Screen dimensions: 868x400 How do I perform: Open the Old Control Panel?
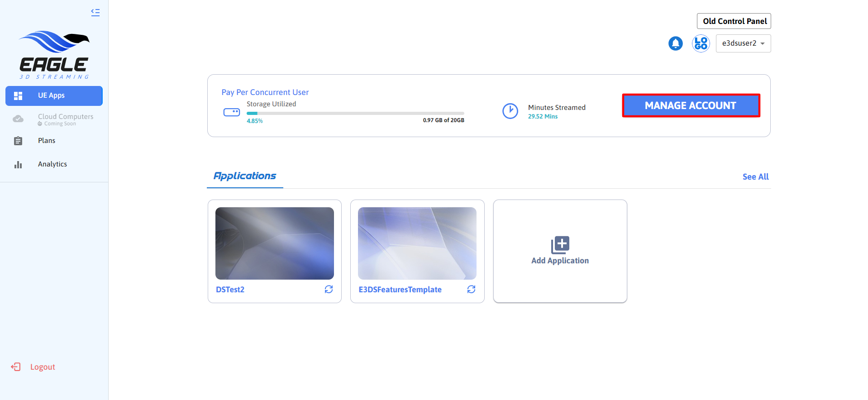pyautogui.click(x=734, y=21)
